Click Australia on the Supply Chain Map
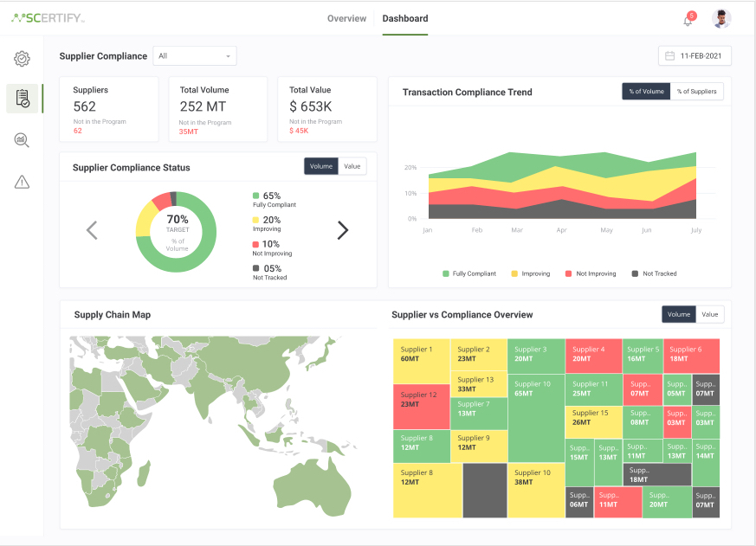Viewport: 756px width, 546px height. (313, 486)
